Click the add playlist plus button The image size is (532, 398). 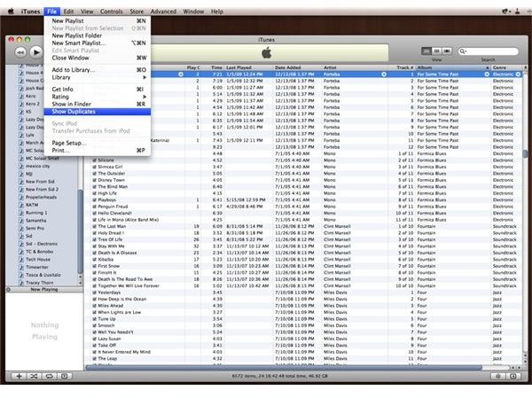point(19,376)
